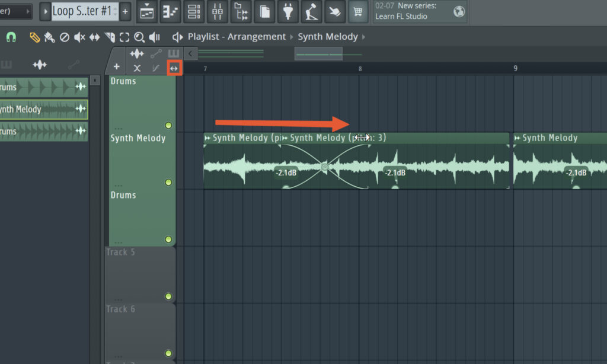Click the plus icon in picker header
The width and height of the screenshot is (607, 364).
point(117,67)
